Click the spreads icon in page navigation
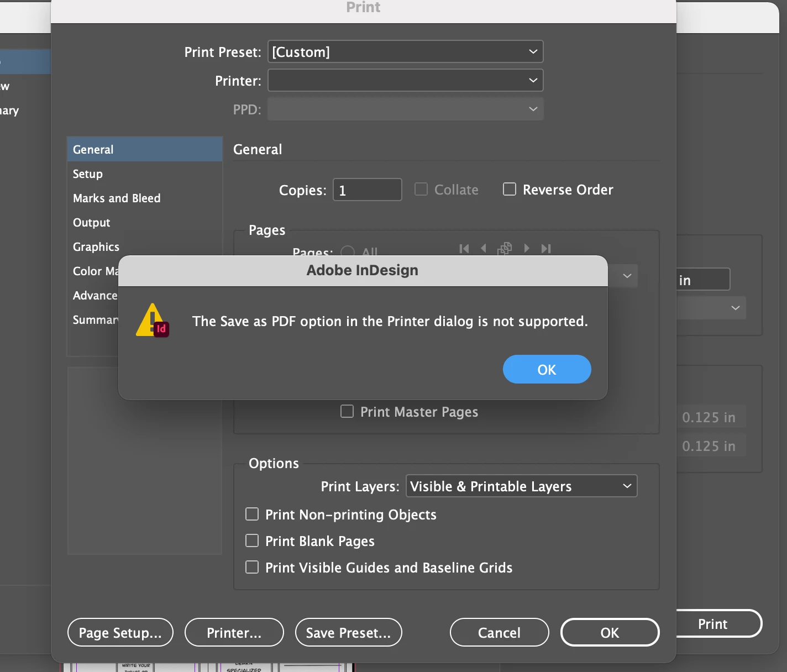Image resolution: width=787 pixels, height=672 pixels. [x=505, y=249]
